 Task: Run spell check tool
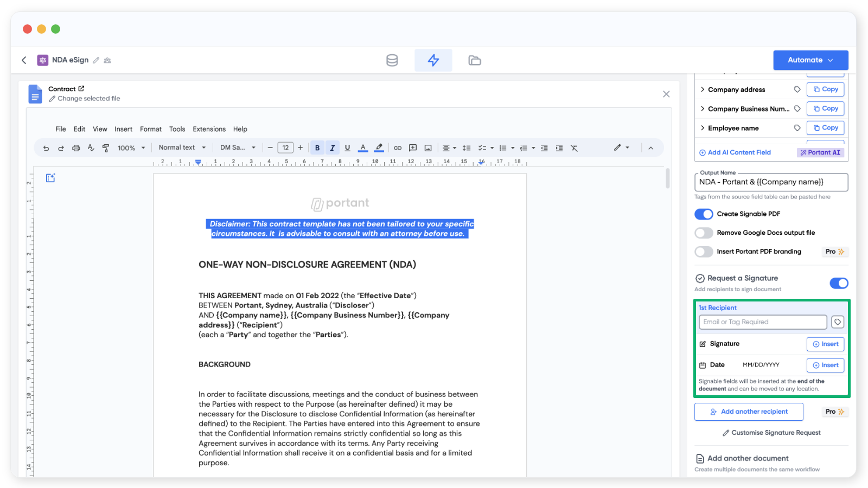click(x=91, y=148)
